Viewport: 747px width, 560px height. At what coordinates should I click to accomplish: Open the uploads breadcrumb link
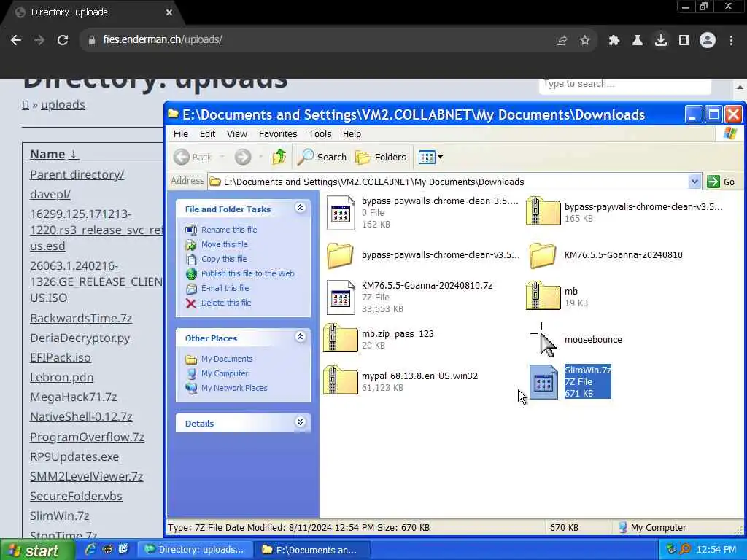point(63,105)
